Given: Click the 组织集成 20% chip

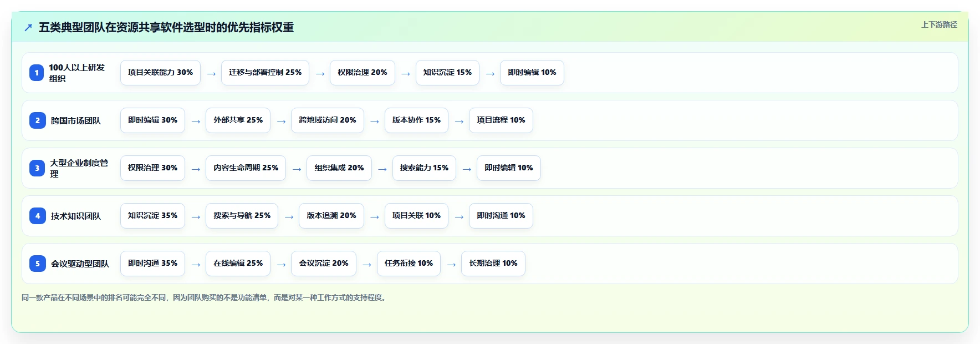Looking at the screenshot, I should coord(339,168).
